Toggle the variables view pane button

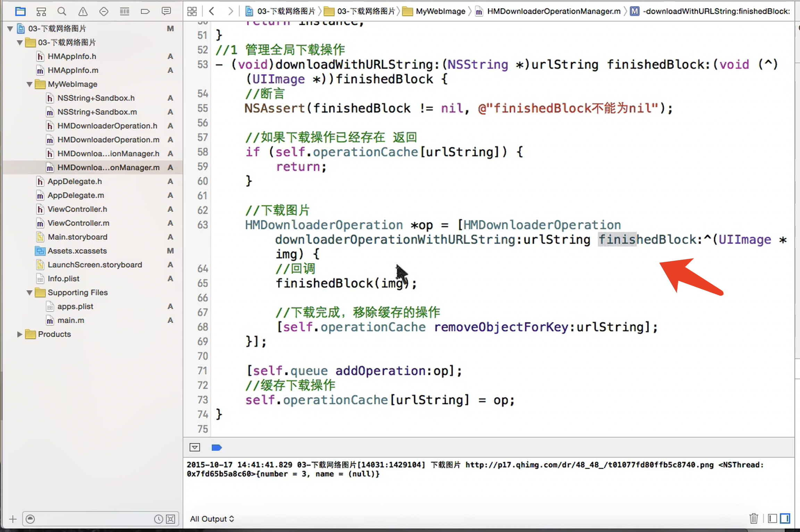coord(772,518)
